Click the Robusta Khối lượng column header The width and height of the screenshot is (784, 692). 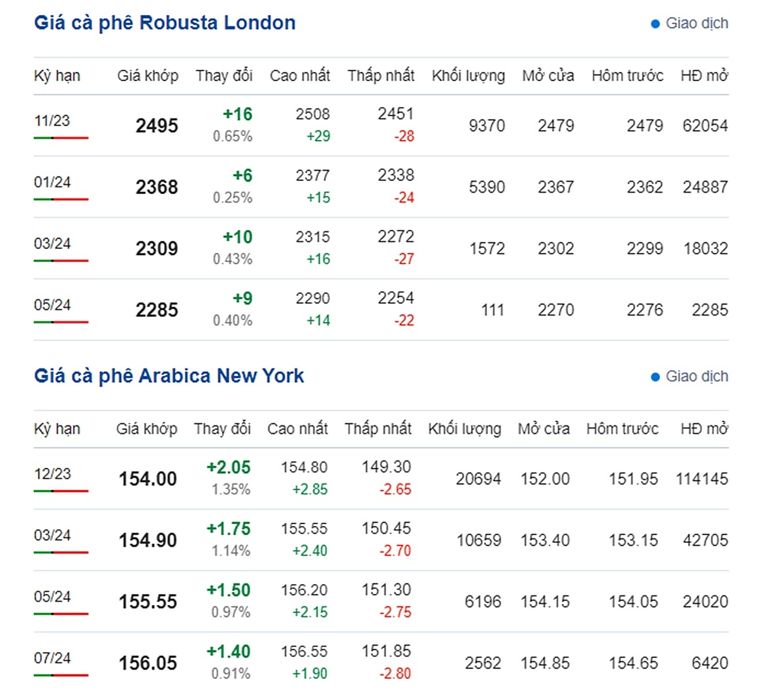(x=468, y=76)
